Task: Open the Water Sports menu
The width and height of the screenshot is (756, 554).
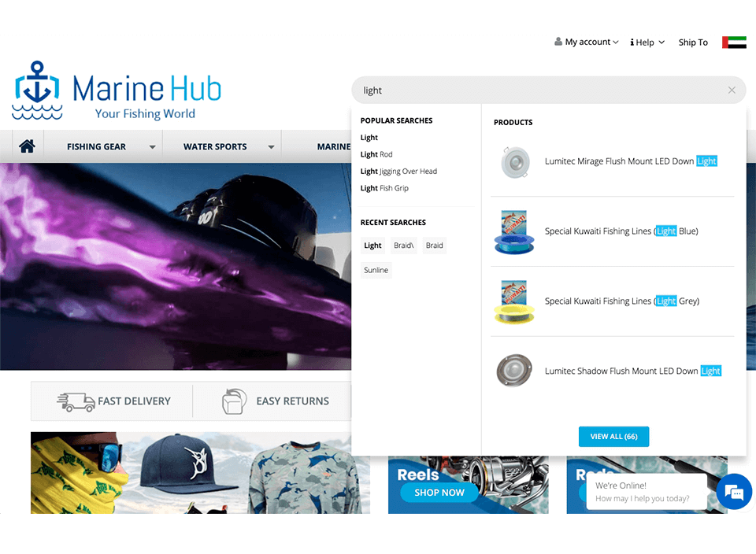Action: coord(215,147)
